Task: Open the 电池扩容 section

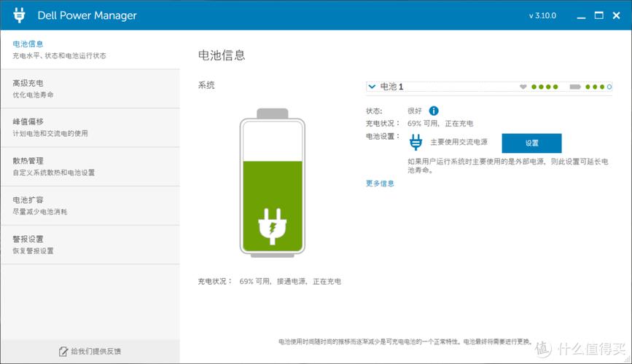Action: point(90,206)
